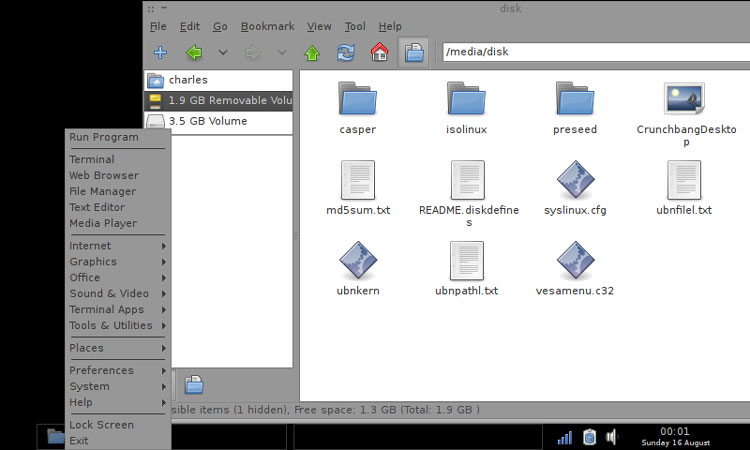
Task: Expand the Sound & Video submenu
Action: pyautogui.click(x=118, y=294)
